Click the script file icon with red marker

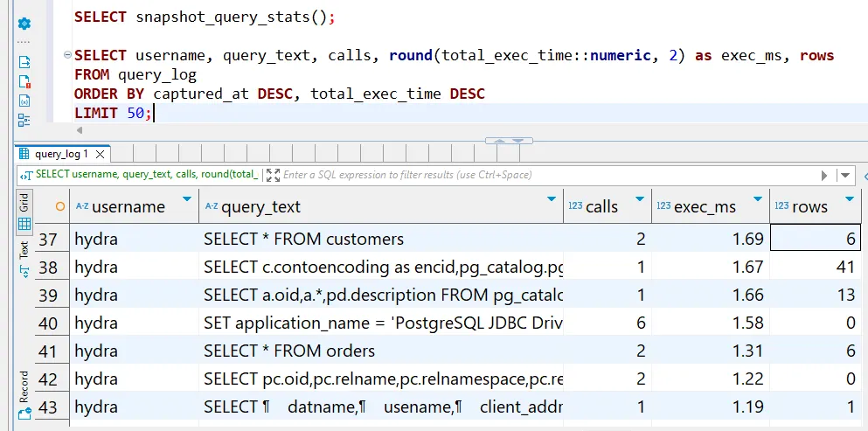pos(24,82)
